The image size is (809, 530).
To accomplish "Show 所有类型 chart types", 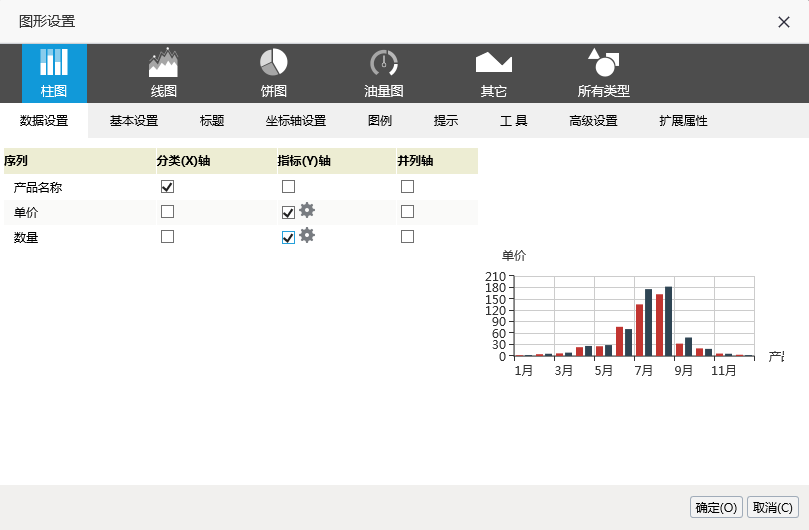I will coord(603,73).
